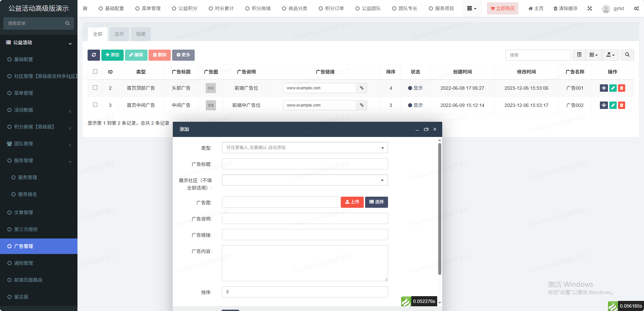This screenshot has width=644, height=311.
Task: Click the 广告标题 input field
Action: 304,164
